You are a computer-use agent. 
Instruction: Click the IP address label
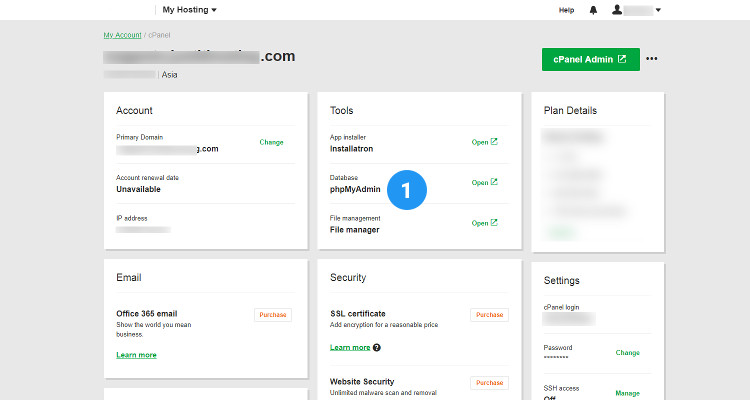coord(132,218)
